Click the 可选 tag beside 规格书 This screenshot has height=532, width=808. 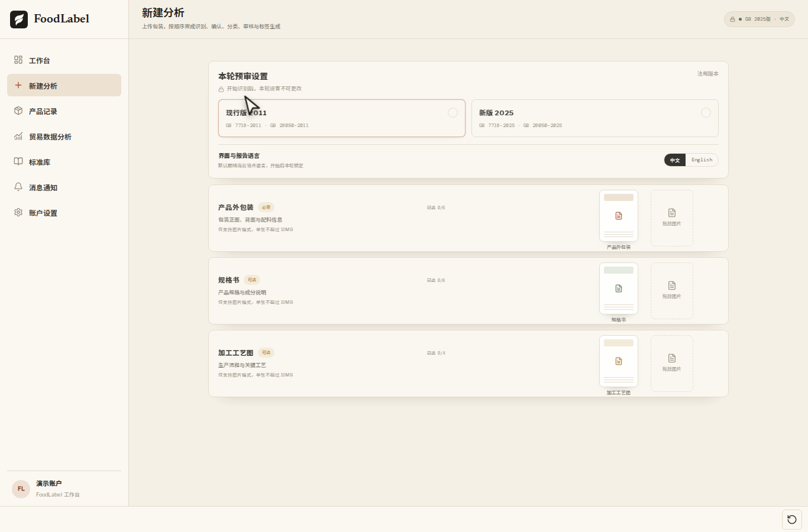click(252, 280)
